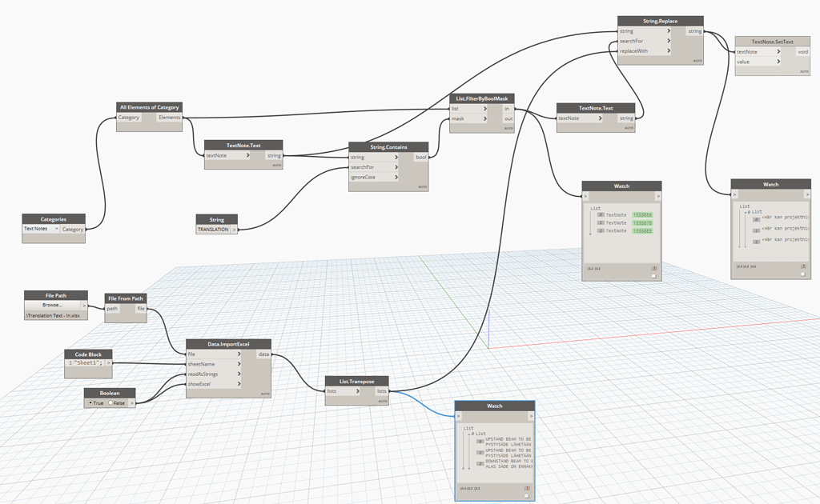The width and height of the screenshot is (820, 504).
Task: Click the AUTO lacing indicator on Data.ImportExcel
Action: (264, 394)
